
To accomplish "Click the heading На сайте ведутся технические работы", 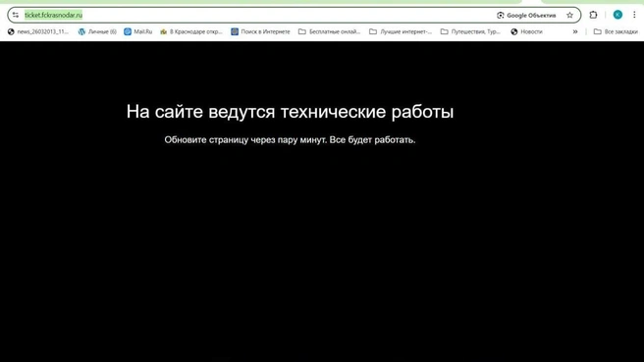I will [x=290, y=112].
